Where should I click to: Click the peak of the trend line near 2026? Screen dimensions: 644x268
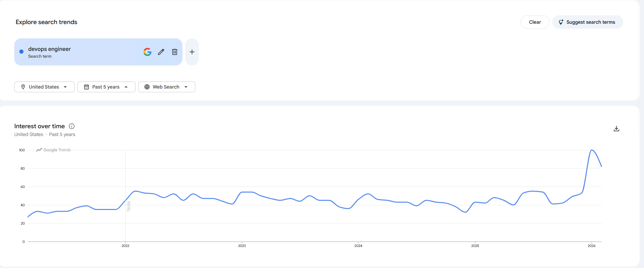(592, 150)
